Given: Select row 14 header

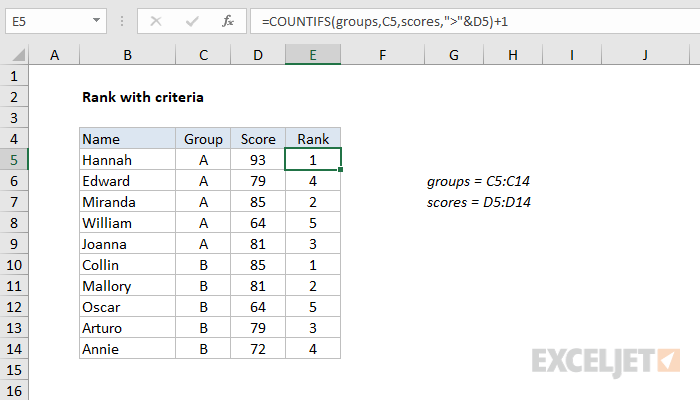Looking at the screenshot, I should point(14,349).
